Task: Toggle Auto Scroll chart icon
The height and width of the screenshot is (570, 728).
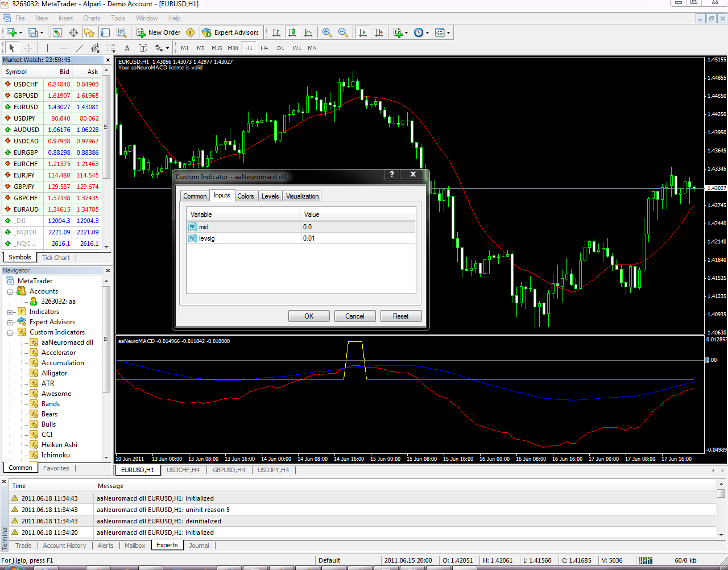Action: pyautogui.click(x=363, y=32)
